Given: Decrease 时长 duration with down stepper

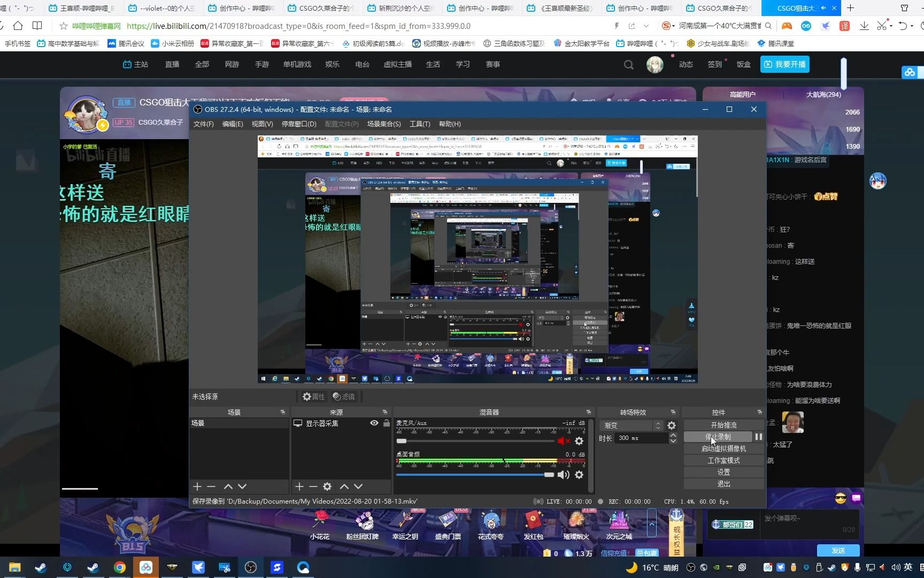Looking at the screenshot, I should (673, 441).
